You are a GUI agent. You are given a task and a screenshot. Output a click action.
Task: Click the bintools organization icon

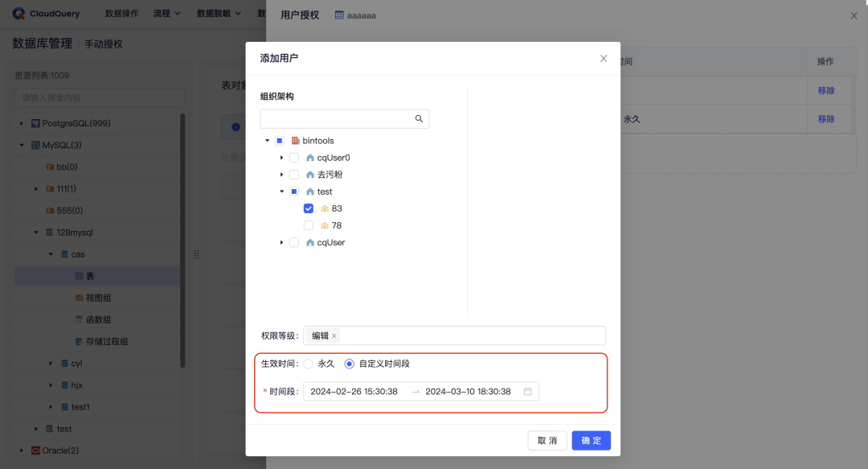point(295,141)
